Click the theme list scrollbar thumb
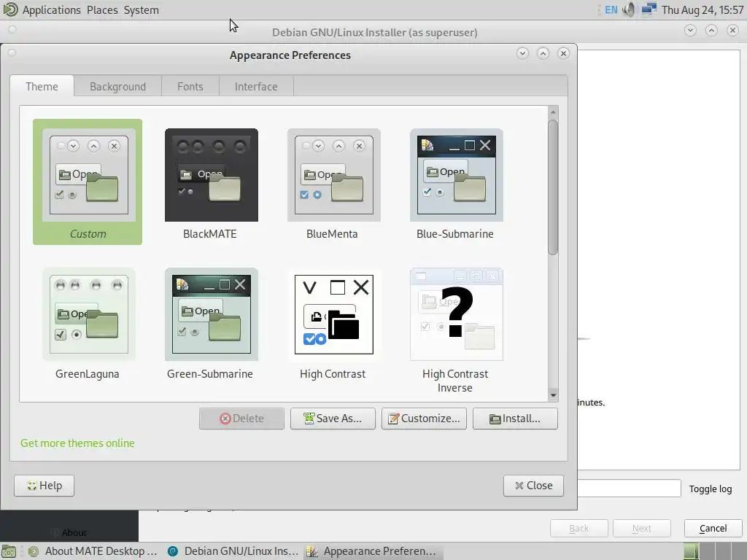 click(x=553, y=187)
